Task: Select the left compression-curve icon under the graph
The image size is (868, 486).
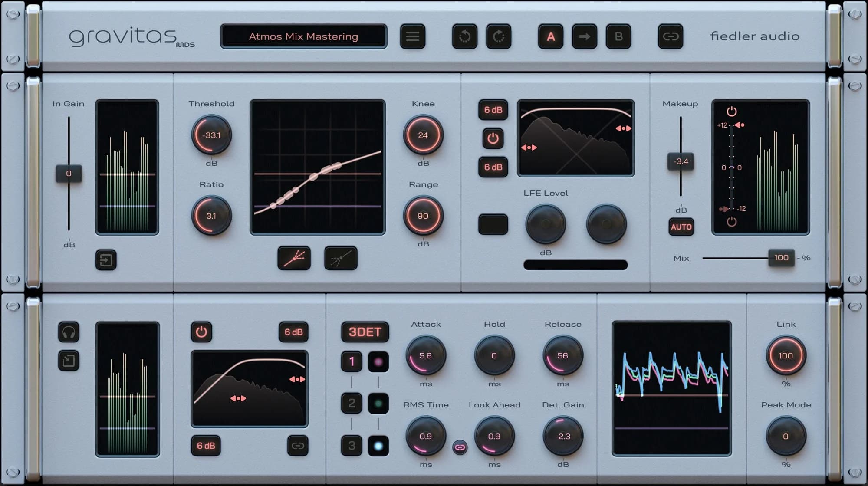Action: [x=294, y=258]
